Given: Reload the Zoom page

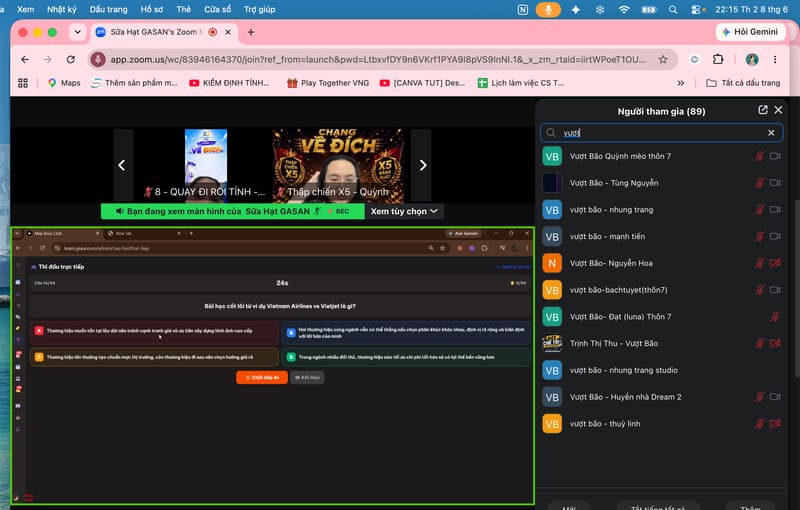Looking at the screenshot, I should (70, 60).
